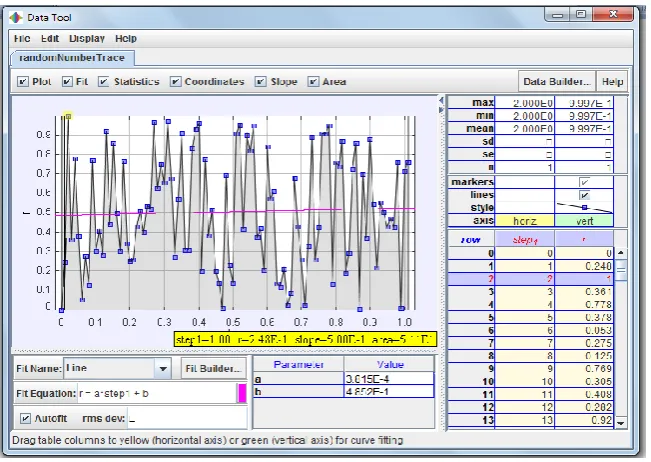Open the File menu
Viewport: 651px width, 462px height.
[22, 39]
